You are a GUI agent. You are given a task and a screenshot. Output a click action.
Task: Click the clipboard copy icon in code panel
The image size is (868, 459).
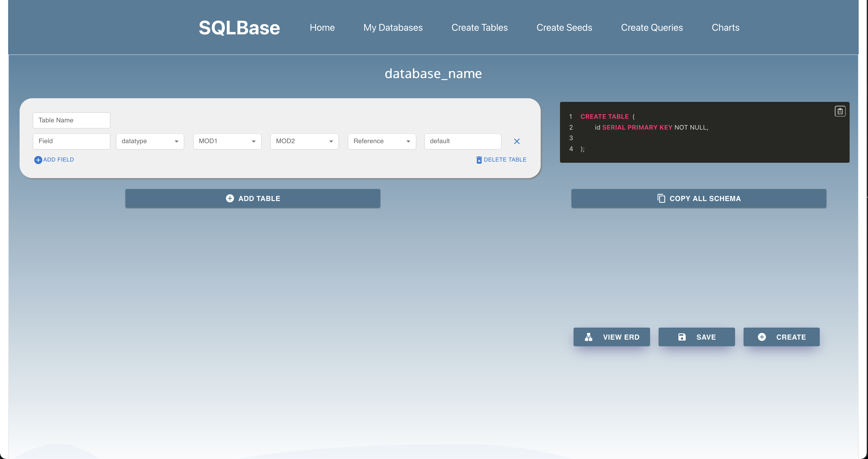840,111
